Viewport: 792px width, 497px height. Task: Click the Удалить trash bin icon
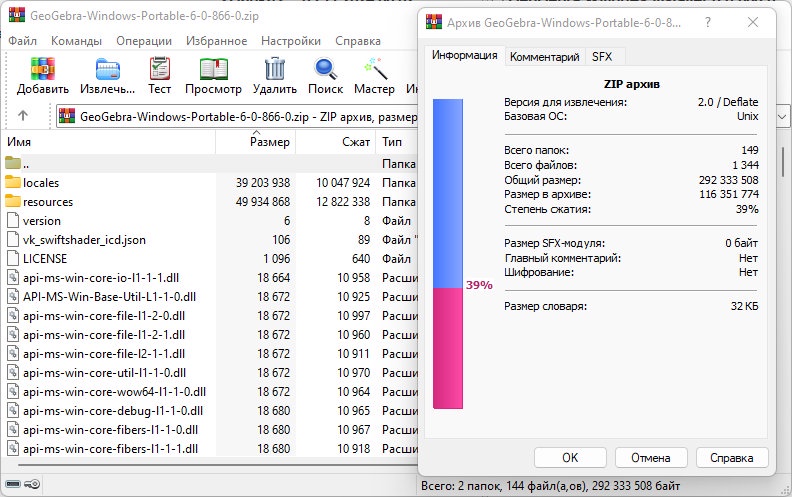275,69
